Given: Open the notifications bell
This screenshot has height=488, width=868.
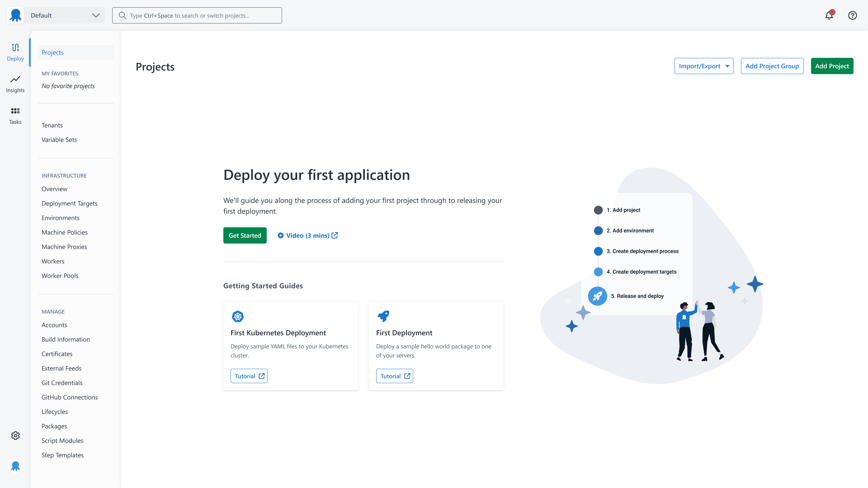Looking at the screenshot, I should [829, 15].
